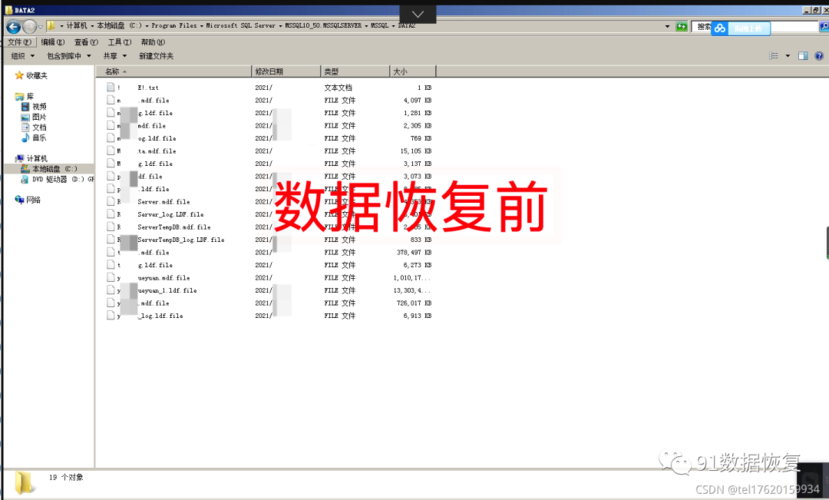
Task: Expand the 共享 dropdown
Action: pyautogui.click(x=115, y=55)
